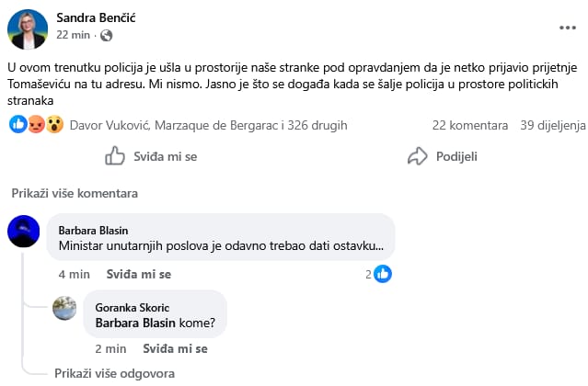Share the post using Podijeli
This screenshot has height=386, width=588.
tap(443, 156)
